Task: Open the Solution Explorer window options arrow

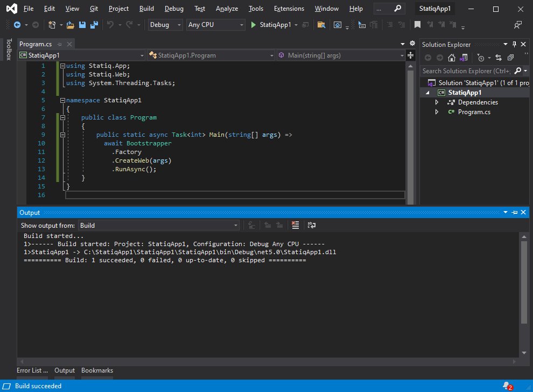Action: [506, 44]
